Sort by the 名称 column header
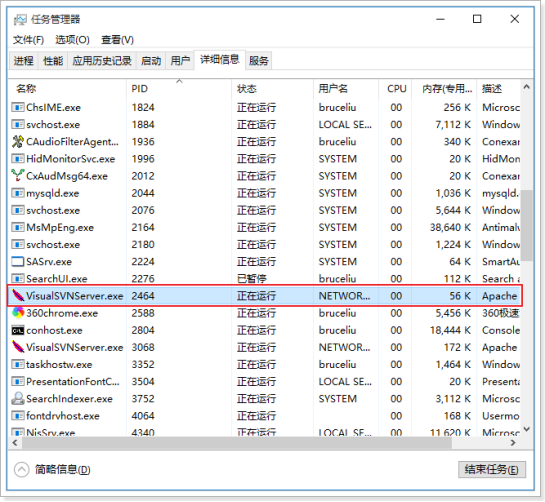545x502 pixels. (67, 89)
